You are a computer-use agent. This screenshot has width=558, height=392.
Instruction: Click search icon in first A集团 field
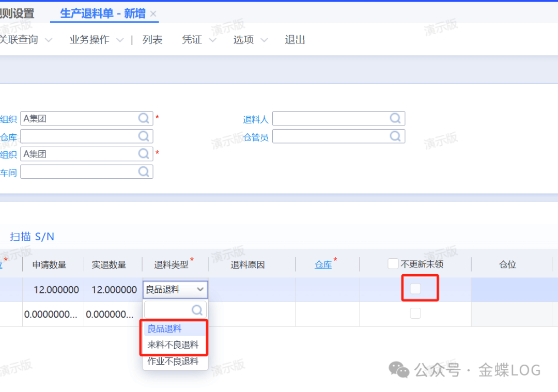pos(144,119)
